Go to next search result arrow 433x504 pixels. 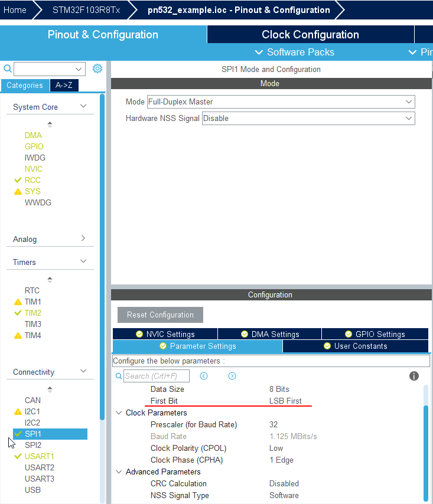coord(232,376)
